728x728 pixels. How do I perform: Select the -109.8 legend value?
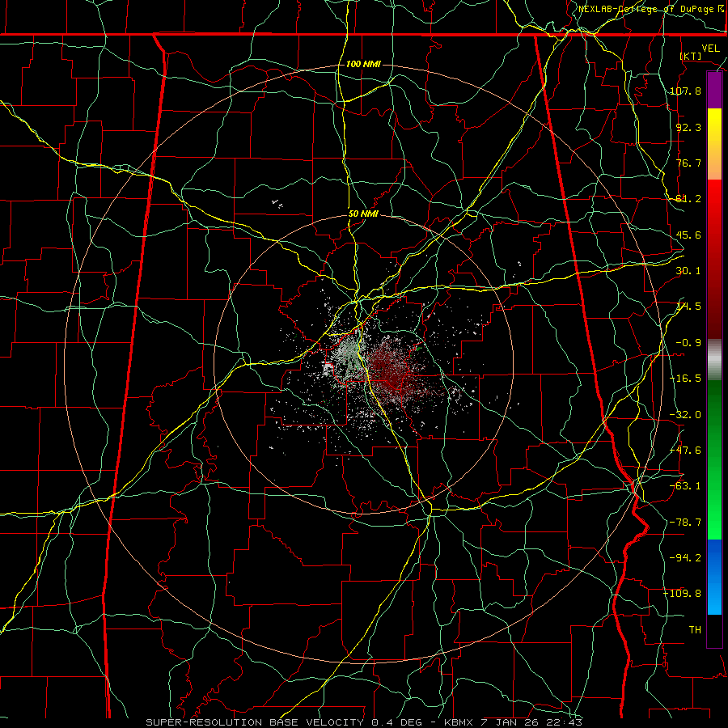683,594
